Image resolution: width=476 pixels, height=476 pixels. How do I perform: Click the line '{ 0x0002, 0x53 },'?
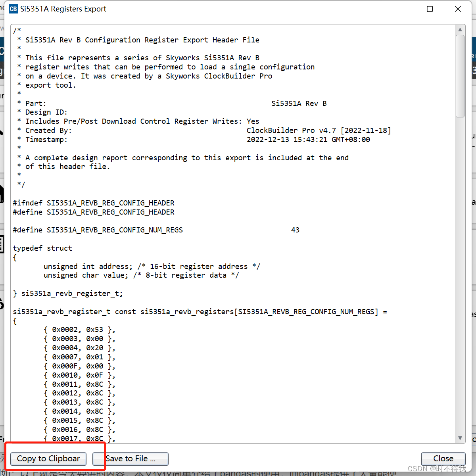pos(79,330)
